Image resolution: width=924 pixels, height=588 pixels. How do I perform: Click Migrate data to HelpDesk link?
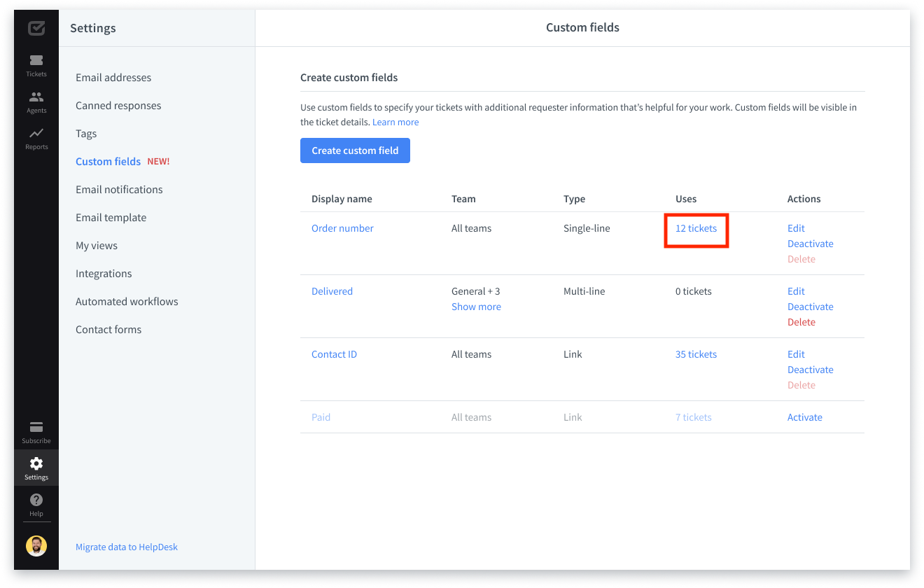(127, 547)
